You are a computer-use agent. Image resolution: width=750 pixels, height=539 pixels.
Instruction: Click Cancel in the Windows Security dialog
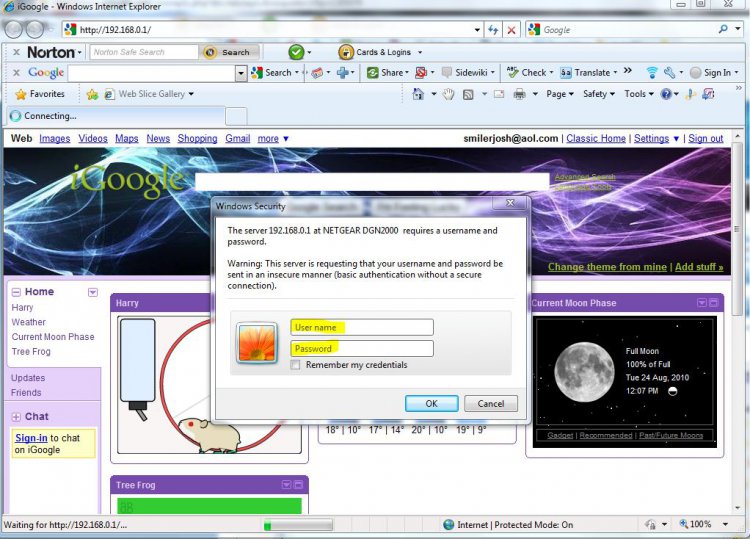(491, 404)
